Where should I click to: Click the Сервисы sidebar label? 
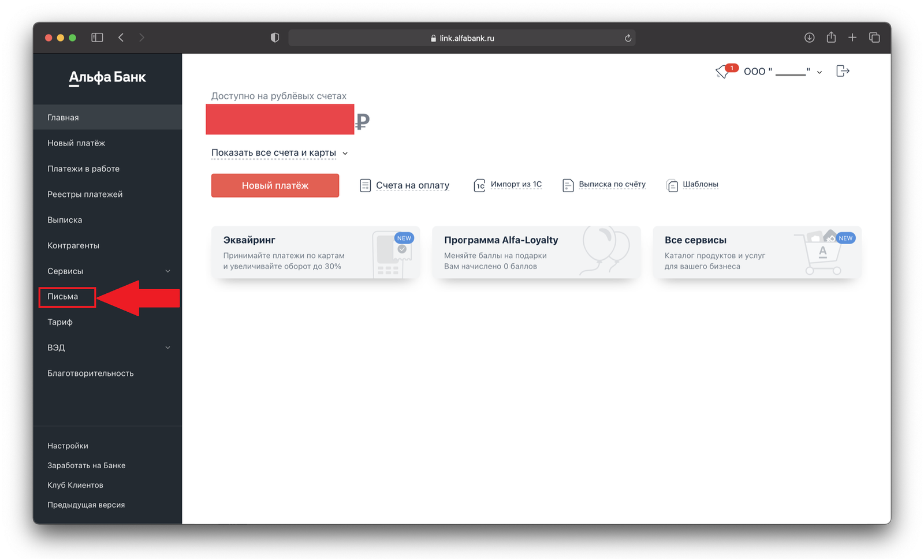[x=65, y=271]
